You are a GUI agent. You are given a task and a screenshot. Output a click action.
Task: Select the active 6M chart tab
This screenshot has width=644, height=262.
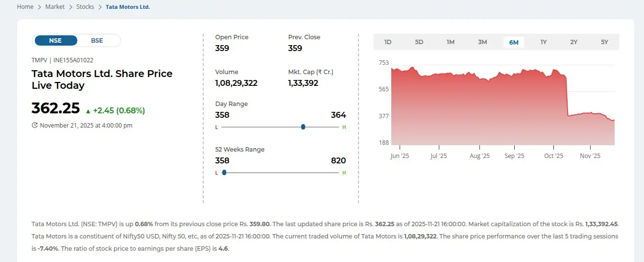click(514, 42)
